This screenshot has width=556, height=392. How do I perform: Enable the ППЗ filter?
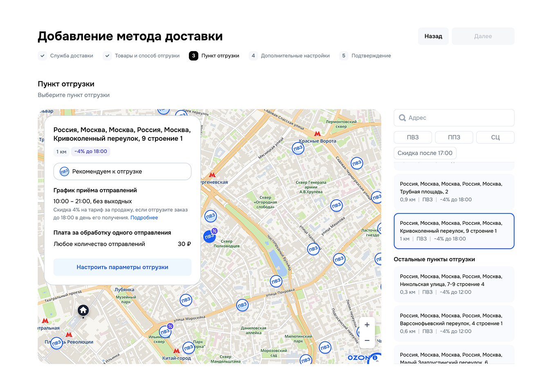click(x=454, y=137)
